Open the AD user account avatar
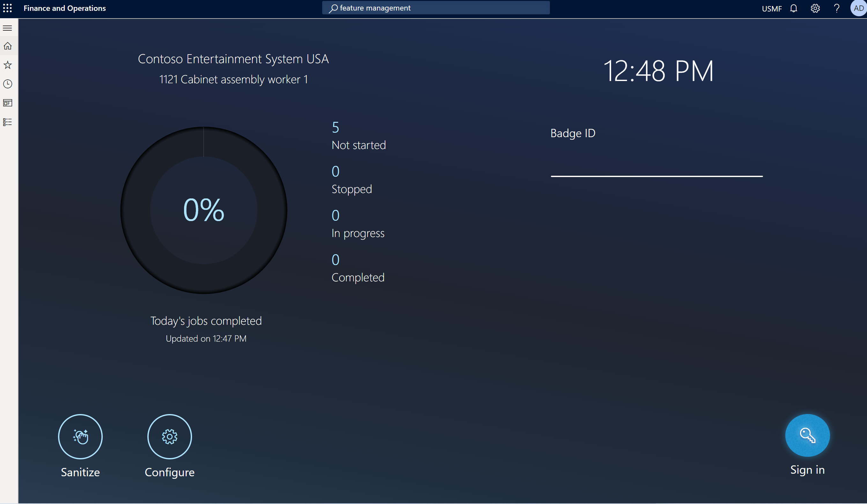This screenshot has height=504, width=867. pyautogui.click(x=858, y=8)
